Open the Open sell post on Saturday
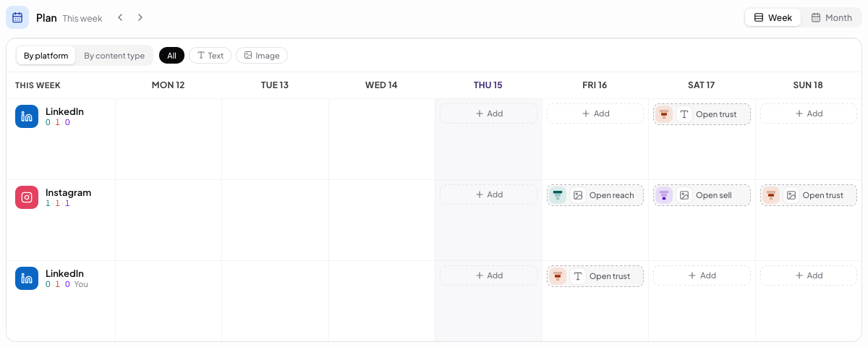 702,195
